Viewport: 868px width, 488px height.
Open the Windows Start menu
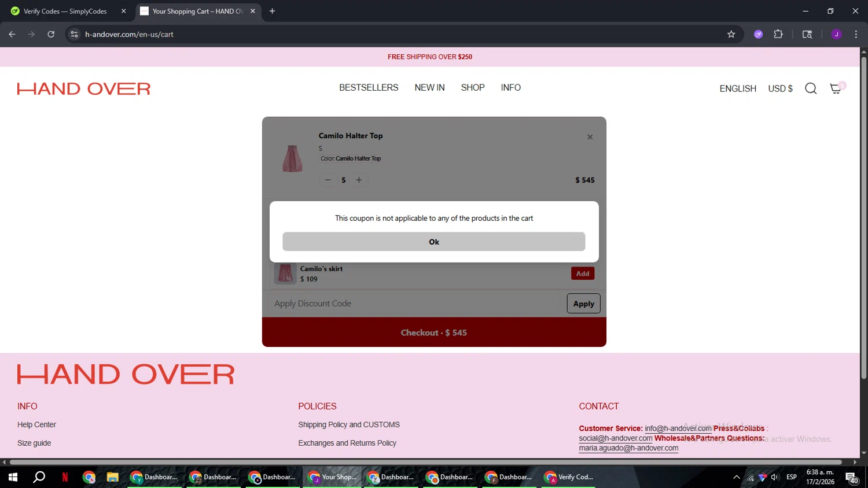click(13, 477)
